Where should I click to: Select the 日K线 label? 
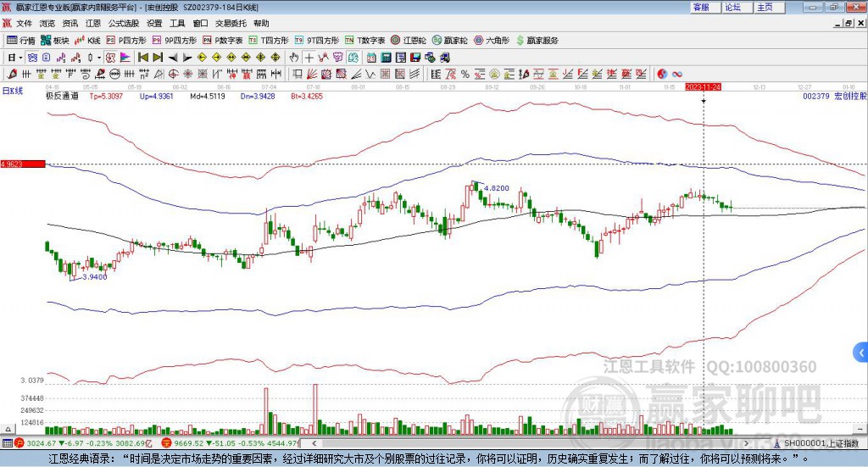click(x=13, y=92)
